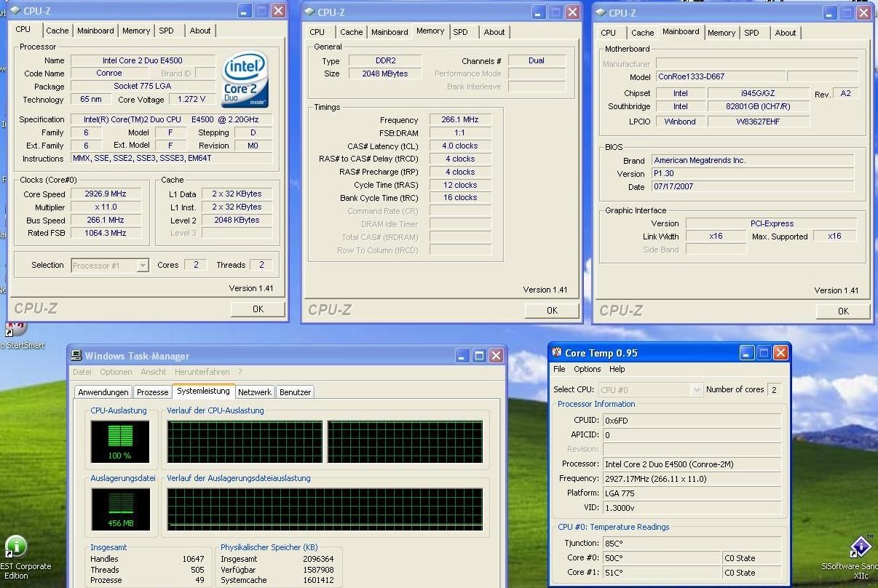Switch to Prozesse tab in Task-Manager
Viewport: 878px width, 588px height.
153,392
